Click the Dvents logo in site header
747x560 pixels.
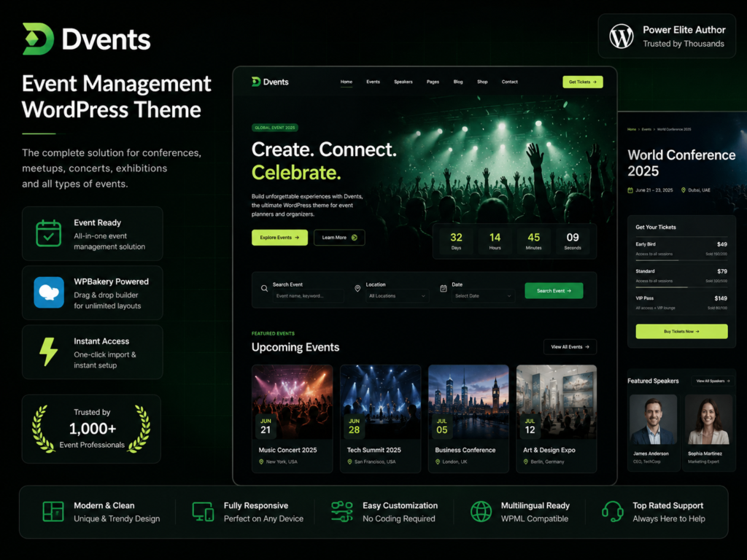point(270,82)
